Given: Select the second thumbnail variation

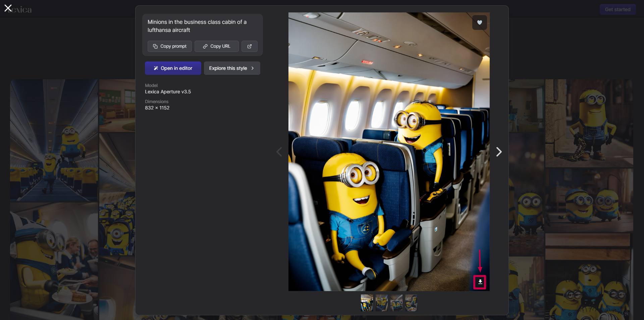Looking at the screenshot, I should 381,303.
